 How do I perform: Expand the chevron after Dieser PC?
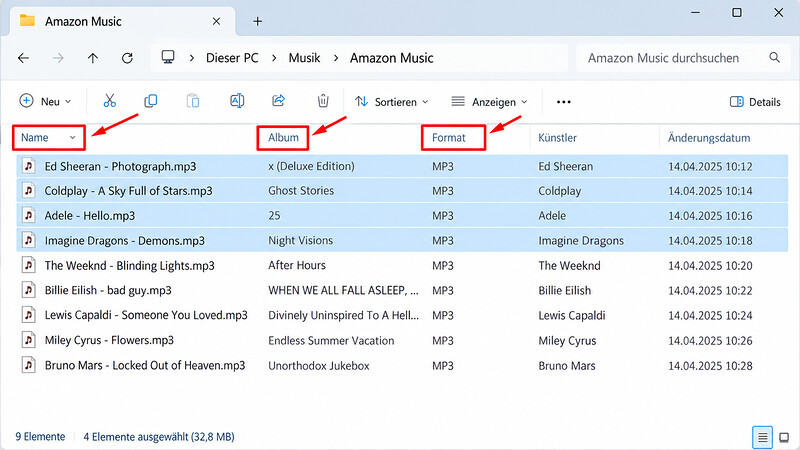pos(274,58)
